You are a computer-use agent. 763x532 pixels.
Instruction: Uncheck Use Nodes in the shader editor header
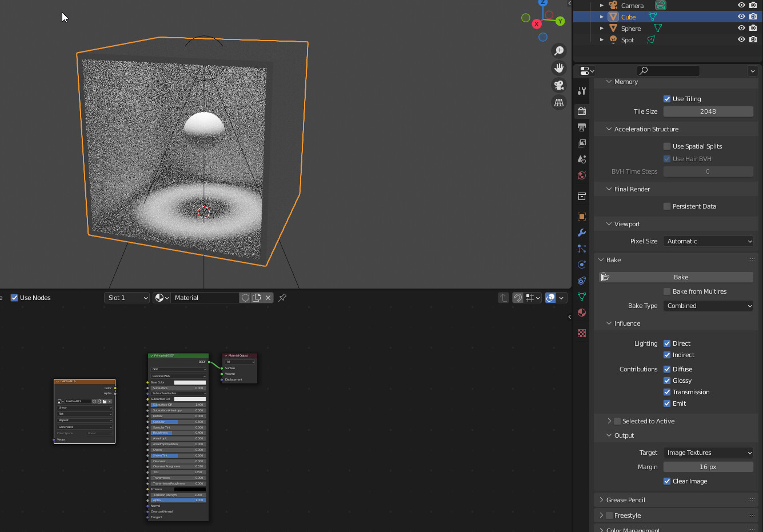point(14,297)
